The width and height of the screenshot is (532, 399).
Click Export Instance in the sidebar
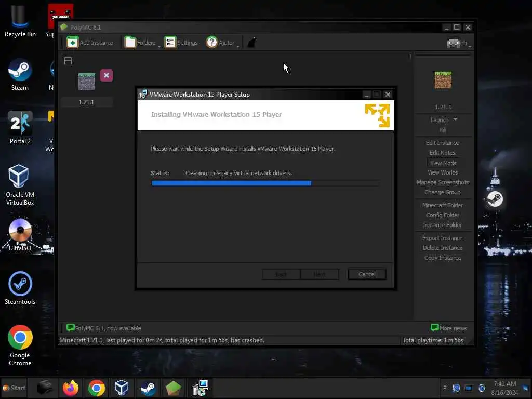click(443, 238)
